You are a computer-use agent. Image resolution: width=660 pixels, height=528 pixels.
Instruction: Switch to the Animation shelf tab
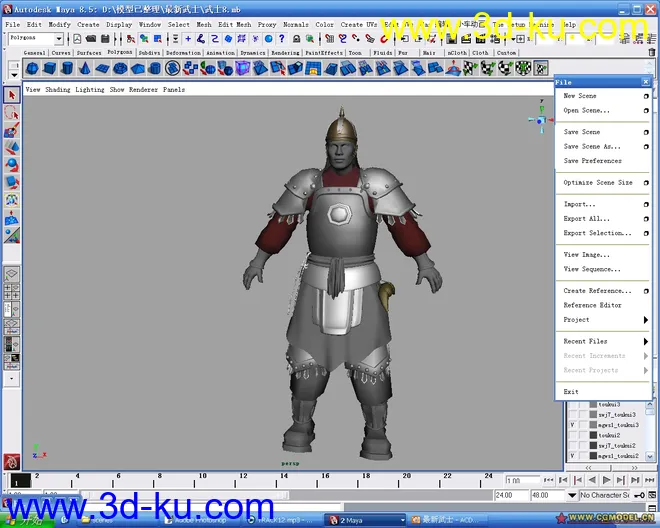click(220, 53)
